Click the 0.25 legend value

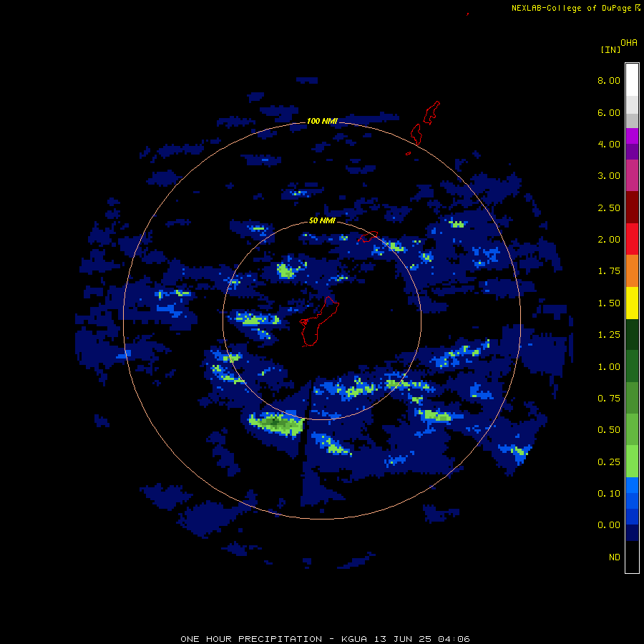click(609, 462)
